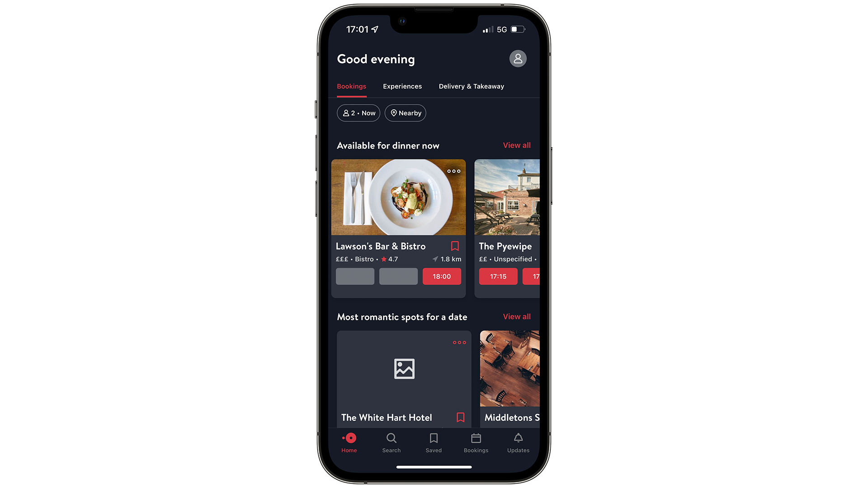Expand the Delivery & Takeaway tab options
868x488 pixels.
tap(471, 86)
